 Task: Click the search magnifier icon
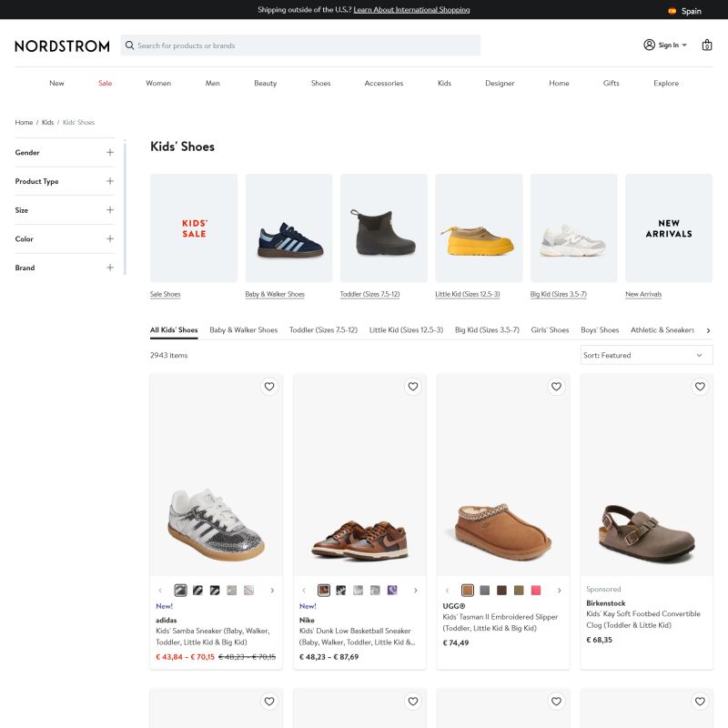[129, 45]
